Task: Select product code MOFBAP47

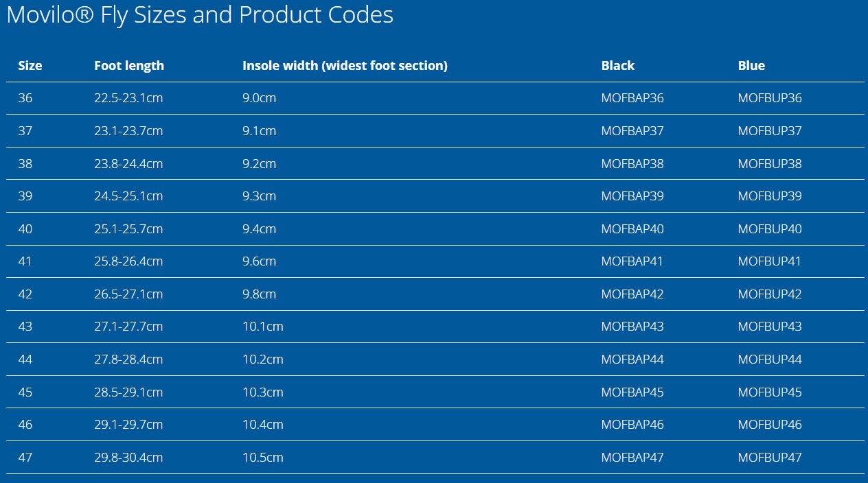Action: [632, 458]
